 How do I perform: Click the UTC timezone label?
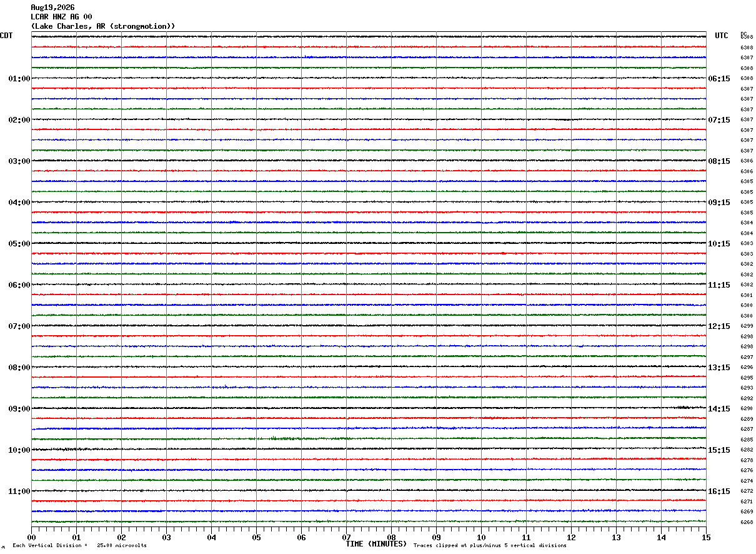(722, 36)
